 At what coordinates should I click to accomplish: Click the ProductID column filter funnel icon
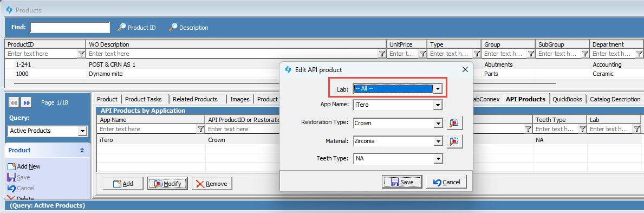click(81, 54)
